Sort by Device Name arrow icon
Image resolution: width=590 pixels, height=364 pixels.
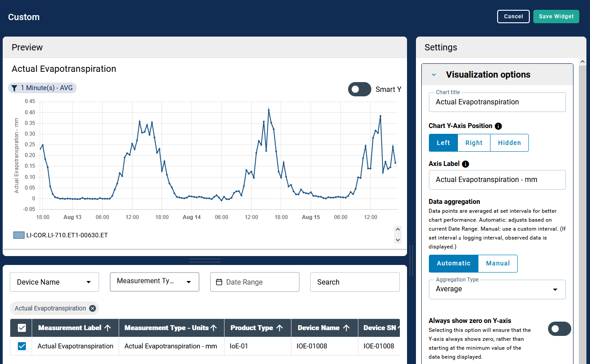pos(346,328)
